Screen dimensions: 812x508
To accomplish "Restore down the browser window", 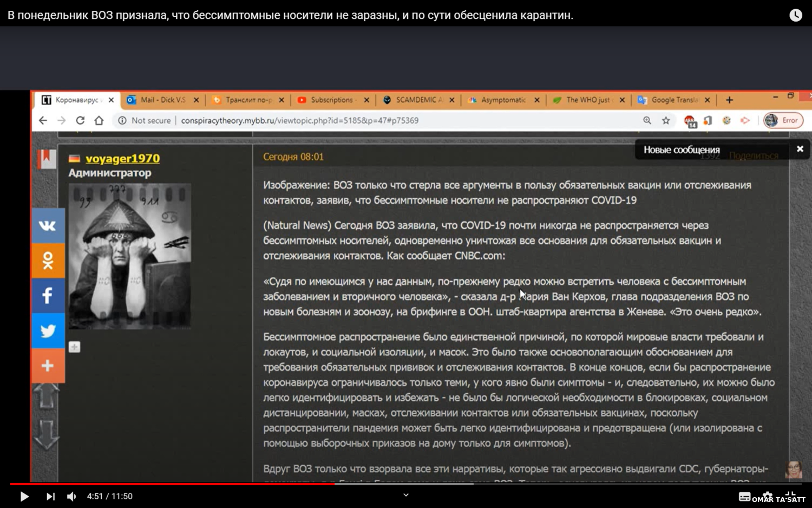I will coord(791,96).
